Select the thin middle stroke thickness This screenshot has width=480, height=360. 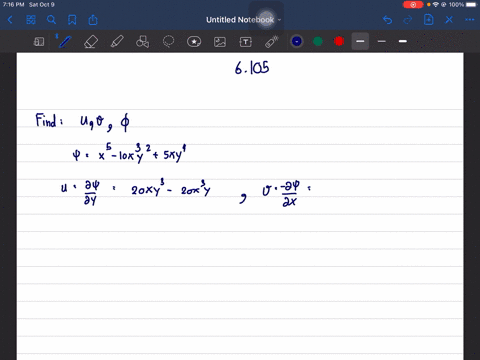382,41
